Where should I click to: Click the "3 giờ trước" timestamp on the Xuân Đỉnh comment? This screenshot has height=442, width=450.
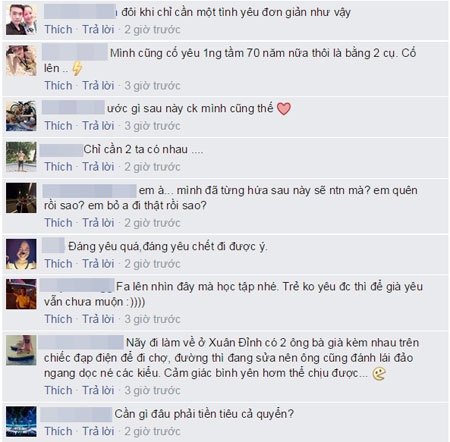coord(152,390)
